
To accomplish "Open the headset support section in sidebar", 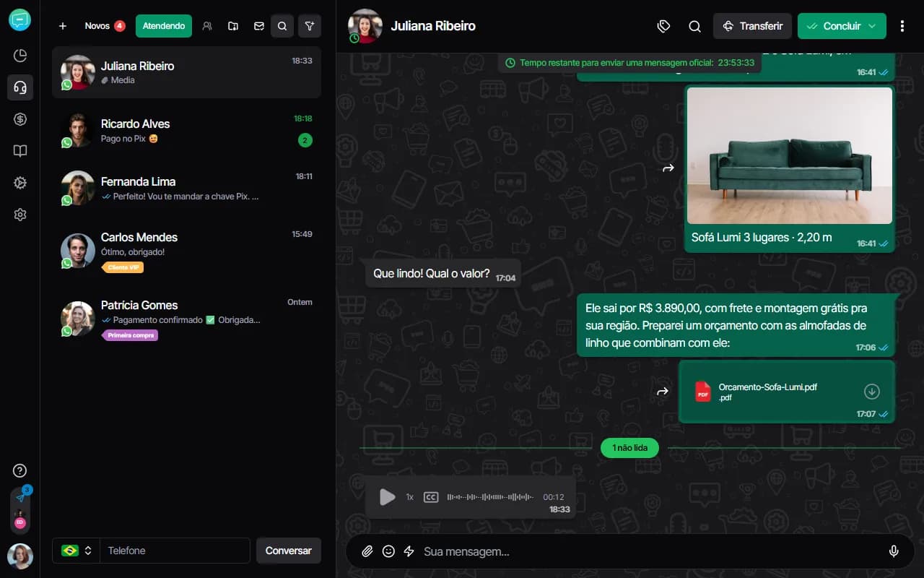I will [x=20, y=87].
